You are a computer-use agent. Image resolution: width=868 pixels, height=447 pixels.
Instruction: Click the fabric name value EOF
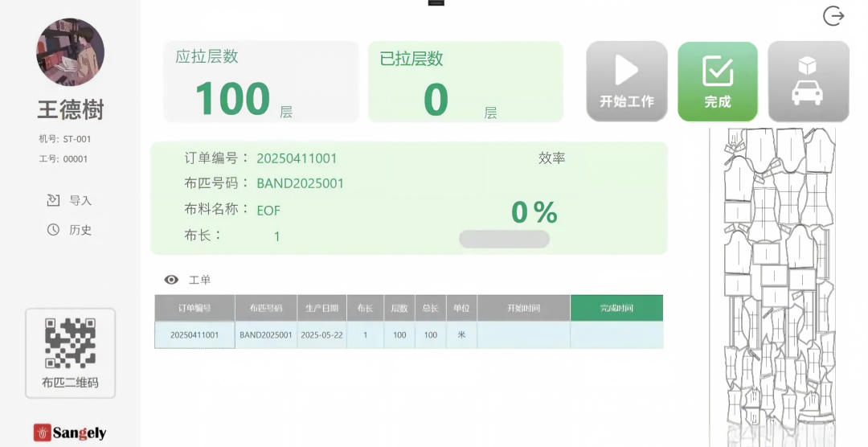268,211
